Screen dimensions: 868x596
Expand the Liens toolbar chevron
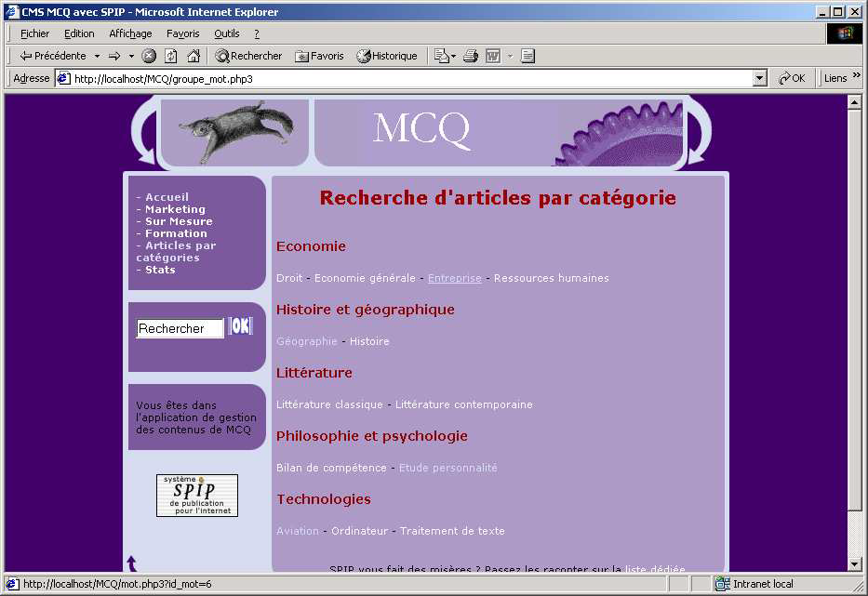point(857,75)
